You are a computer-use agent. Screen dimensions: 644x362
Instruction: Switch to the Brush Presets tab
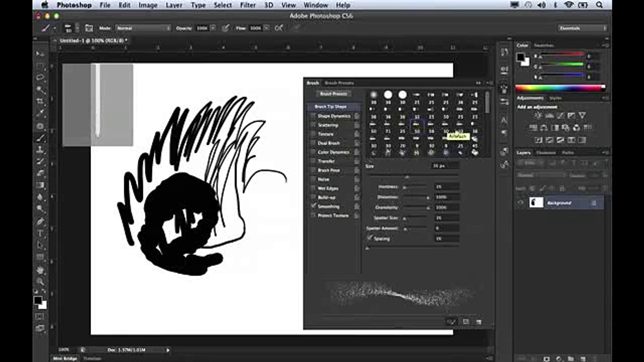[339, 83]
